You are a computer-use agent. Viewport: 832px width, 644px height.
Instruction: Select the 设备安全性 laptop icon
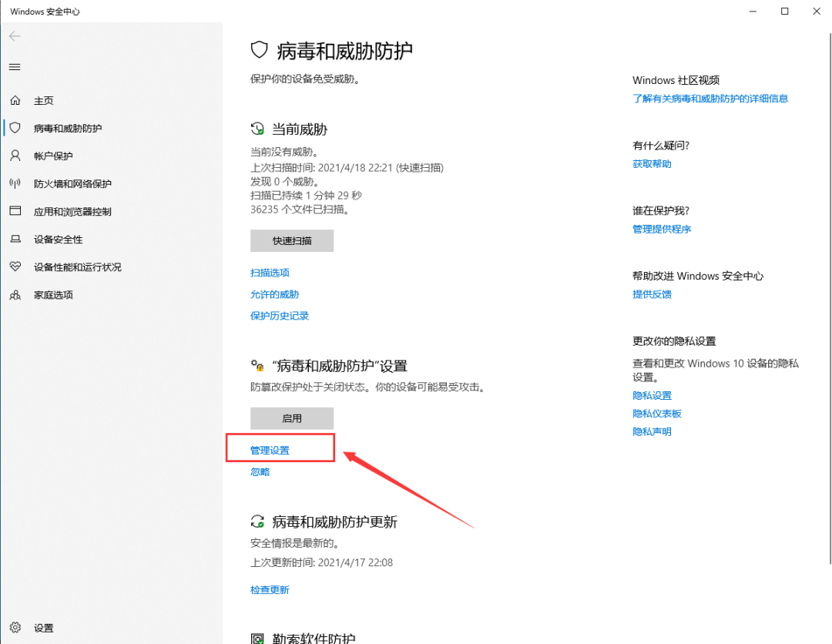[15, 239]
